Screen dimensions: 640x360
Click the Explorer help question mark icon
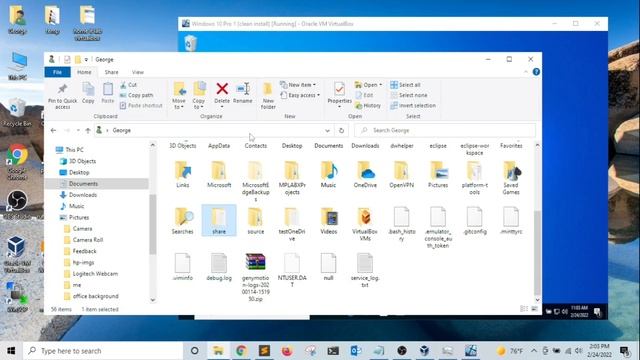536,72
